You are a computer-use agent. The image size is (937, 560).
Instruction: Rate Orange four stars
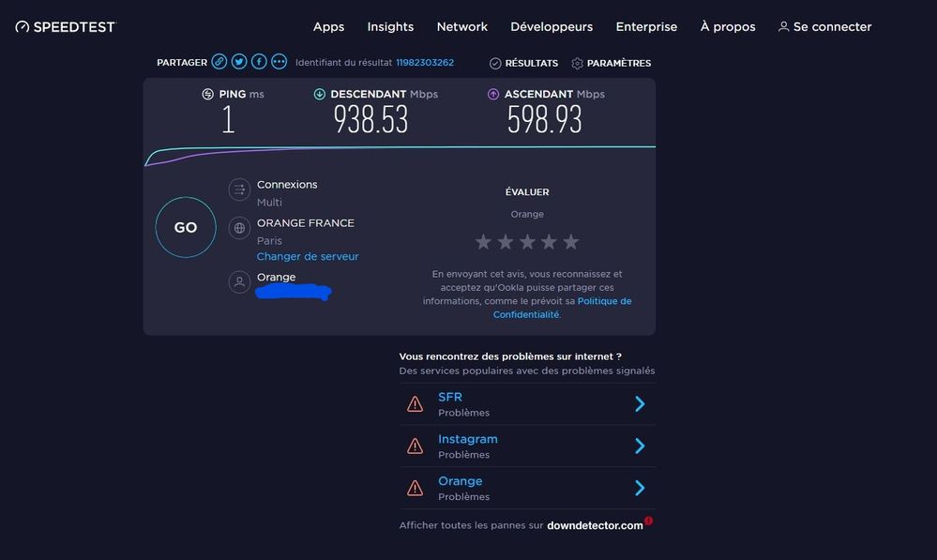(550, 242)
